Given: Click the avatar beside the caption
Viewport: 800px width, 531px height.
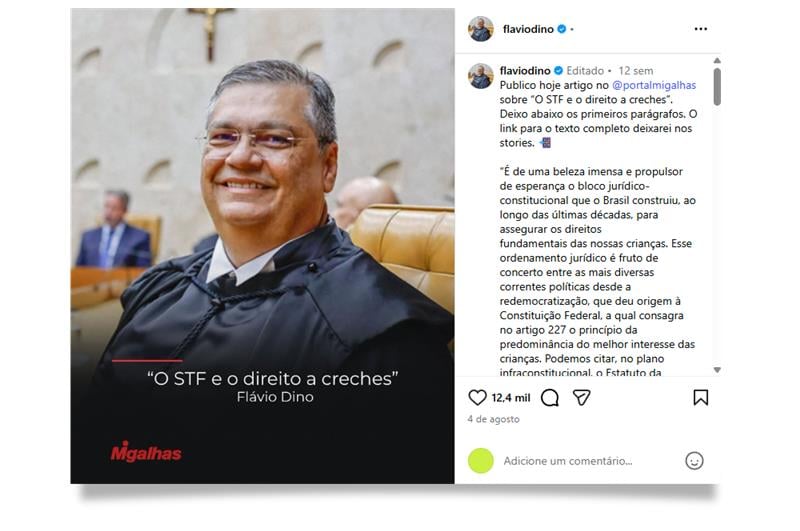Looking at the screenshot, I should coord(481,76).
